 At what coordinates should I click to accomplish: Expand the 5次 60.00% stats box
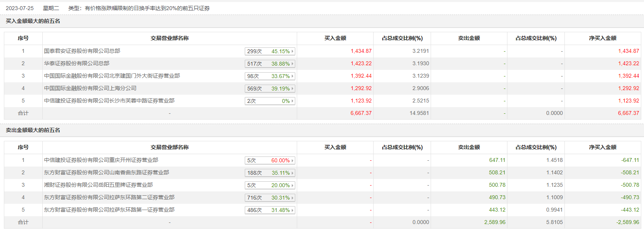click(270, 160)
